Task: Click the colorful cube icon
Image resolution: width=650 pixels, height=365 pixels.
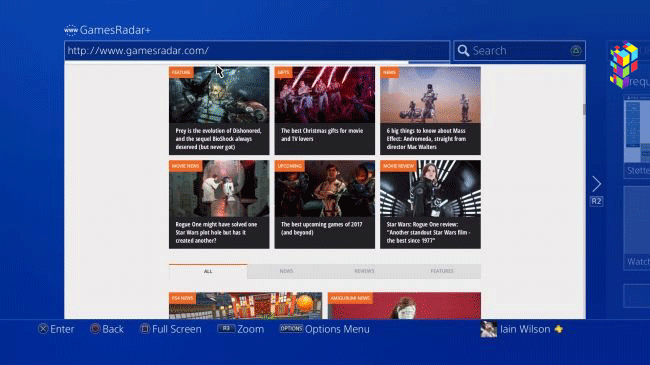Action: (623, 64)
